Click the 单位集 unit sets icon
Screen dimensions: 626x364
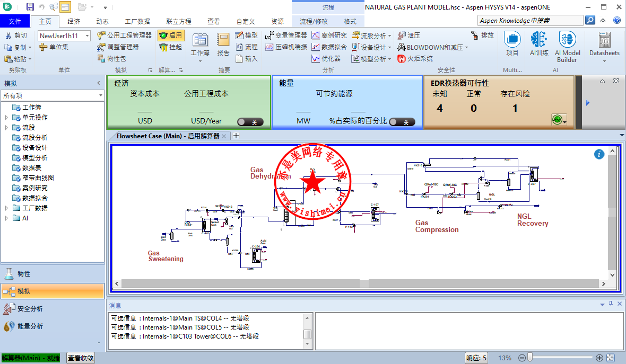coord(43,47)
